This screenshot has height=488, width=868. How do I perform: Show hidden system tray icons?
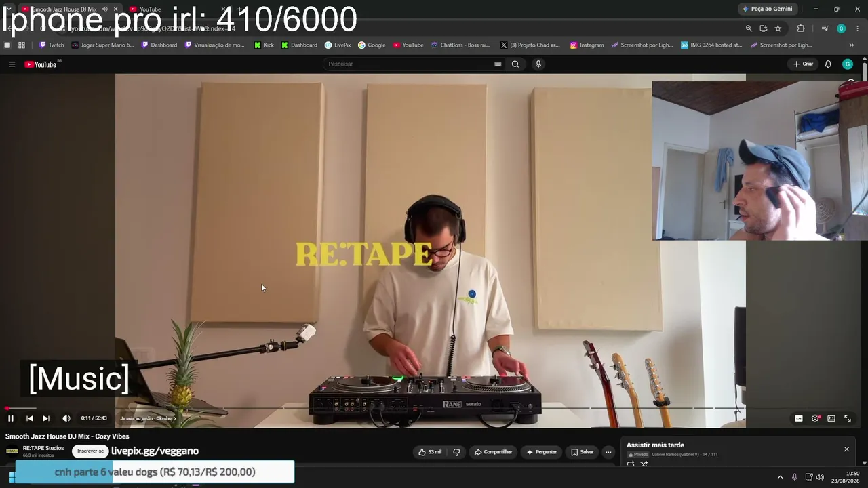point(780,477)
